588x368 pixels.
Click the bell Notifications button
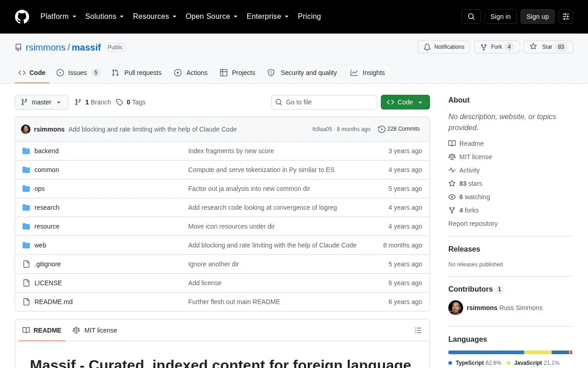point(444,47)
